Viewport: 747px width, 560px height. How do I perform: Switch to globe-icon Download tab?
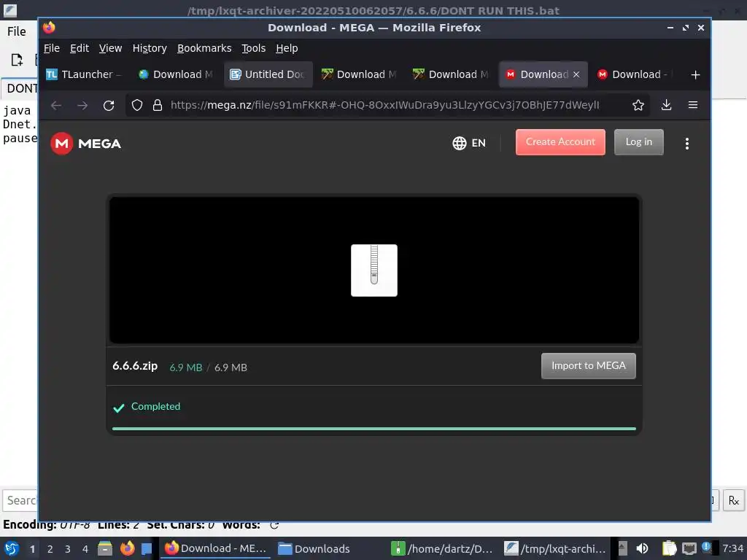(x=177, y=75)
